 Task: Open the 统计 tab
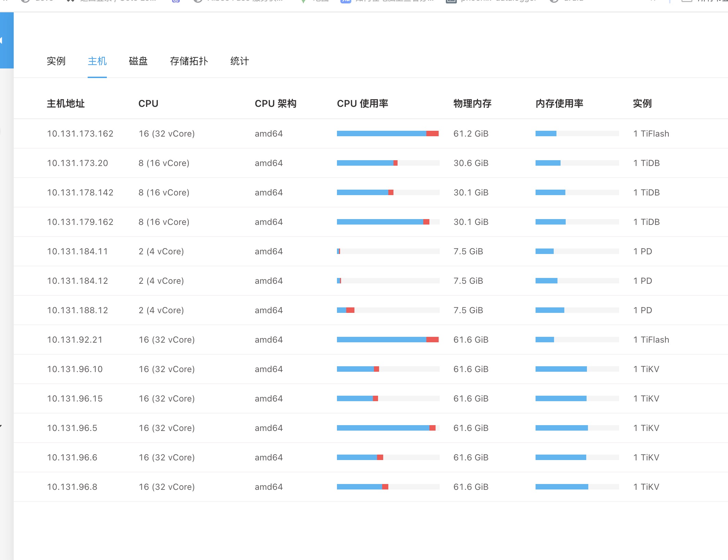239,61
